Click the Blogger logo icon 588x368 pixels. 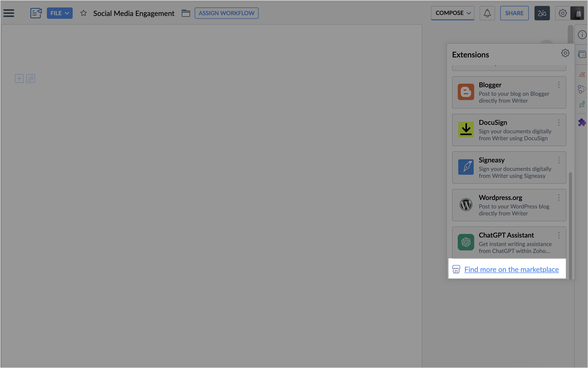[466, 92]
